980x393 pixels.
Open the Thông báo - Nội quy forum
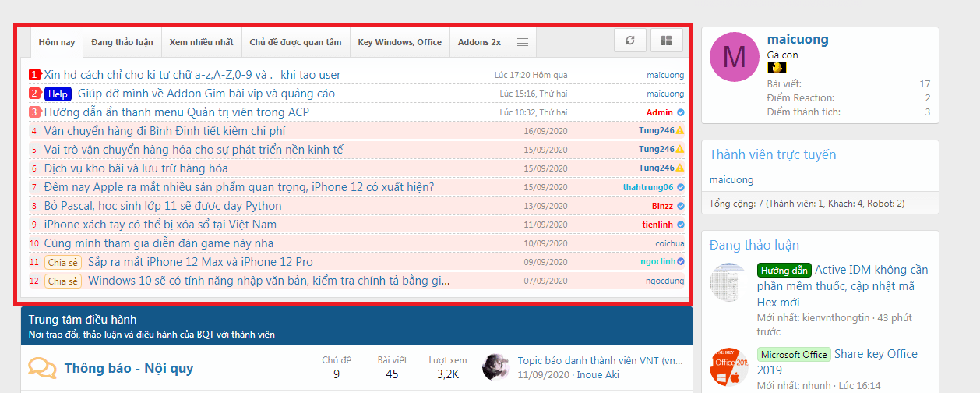[129, 368]
